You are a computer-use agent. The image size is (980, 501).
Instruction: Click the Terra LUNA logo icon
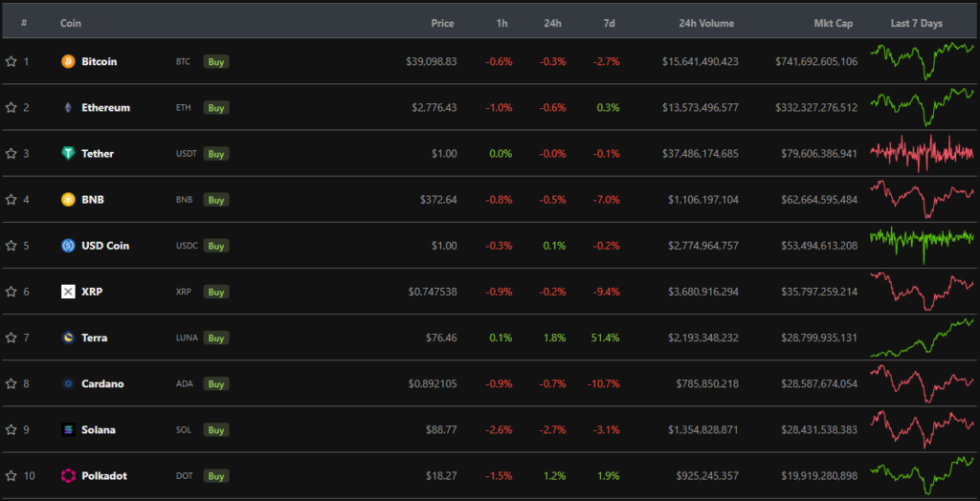(x=68, y=338)
